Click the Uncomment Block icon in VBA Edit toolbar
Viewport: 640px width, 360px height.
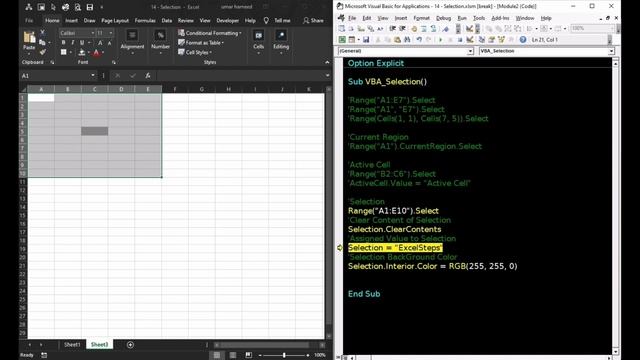tap(433, 29)
